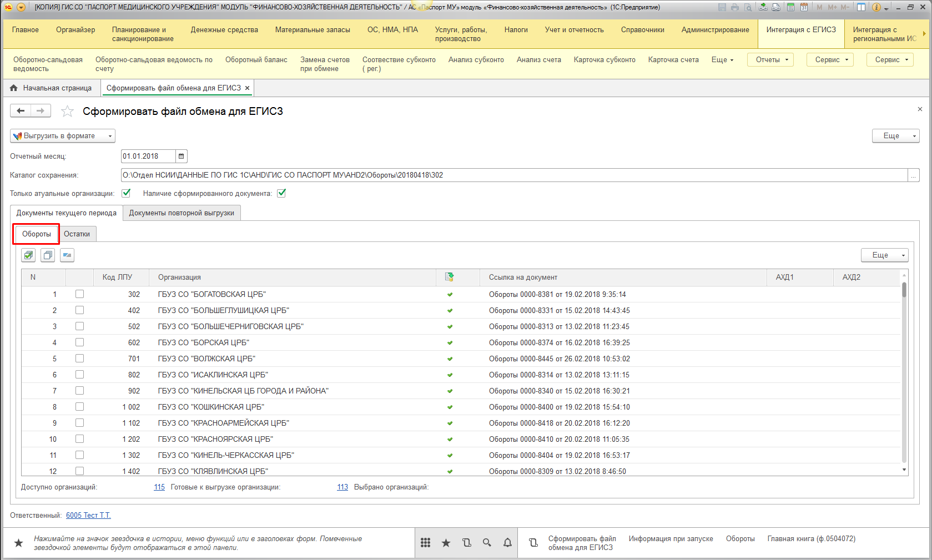Switch to the Остатки tab
The width and height of the screenshot is (932, 560).
77,234
